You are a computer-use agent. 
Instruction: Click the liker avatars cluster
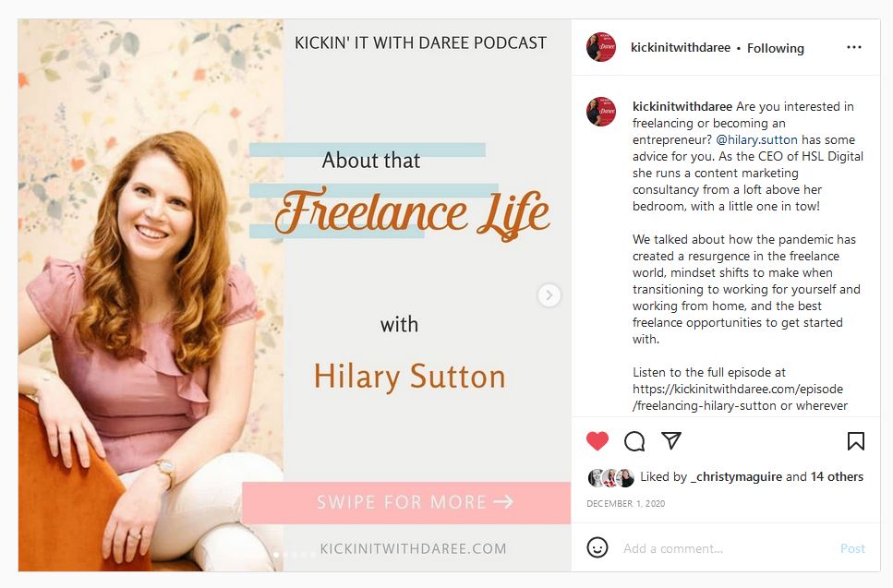pyautogui.click(x=611, y=478)
